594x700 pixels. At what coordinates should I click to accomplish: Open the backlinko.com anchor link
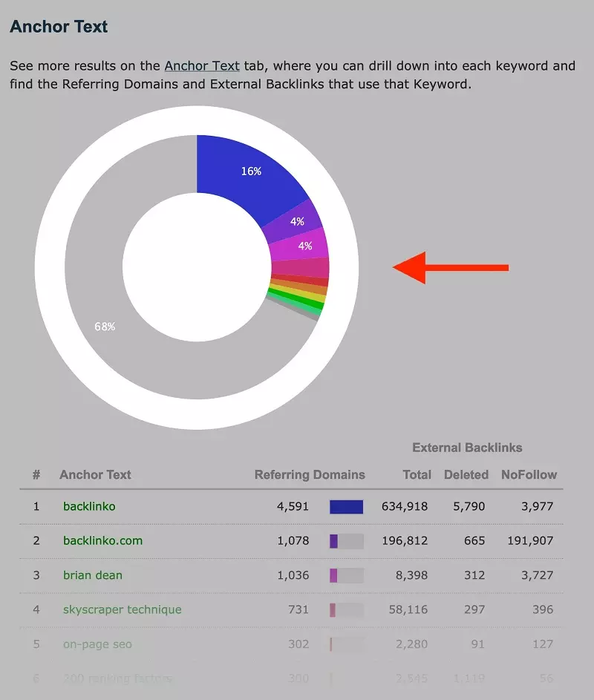click(x=102, y=540)
